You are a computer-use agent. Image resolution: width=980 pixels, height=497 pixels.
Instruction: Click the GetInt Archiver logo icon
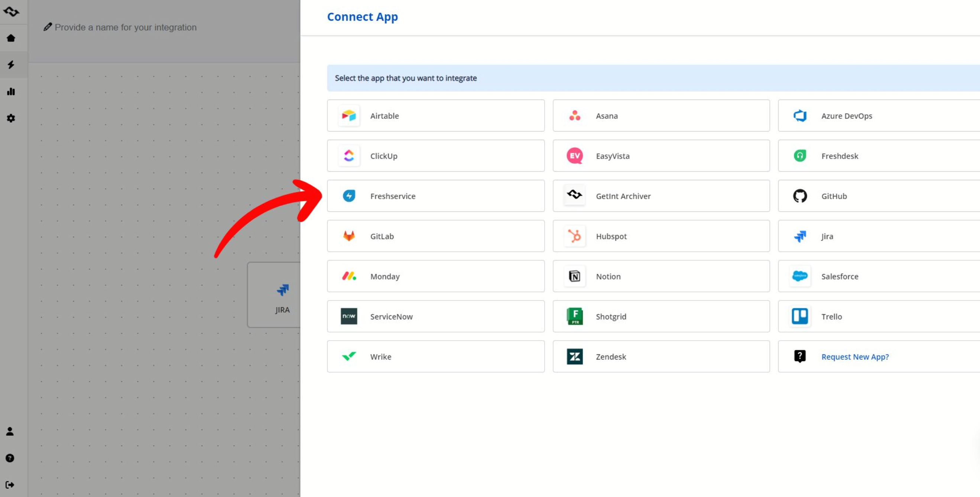[574, 195]
